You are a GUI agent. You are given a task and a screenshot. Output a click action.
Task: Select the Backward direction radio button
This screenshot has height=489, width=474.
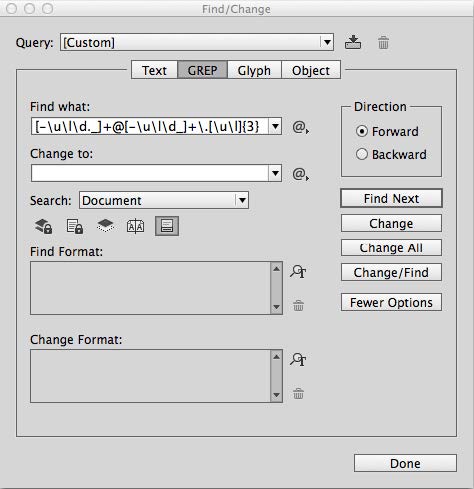click(x=362, y=154)
